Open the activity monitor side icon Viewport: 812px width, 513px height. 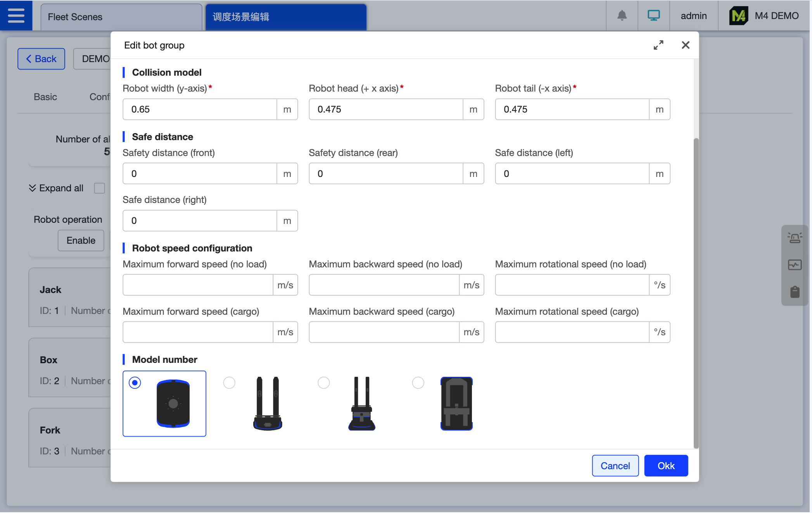[795, 265]
